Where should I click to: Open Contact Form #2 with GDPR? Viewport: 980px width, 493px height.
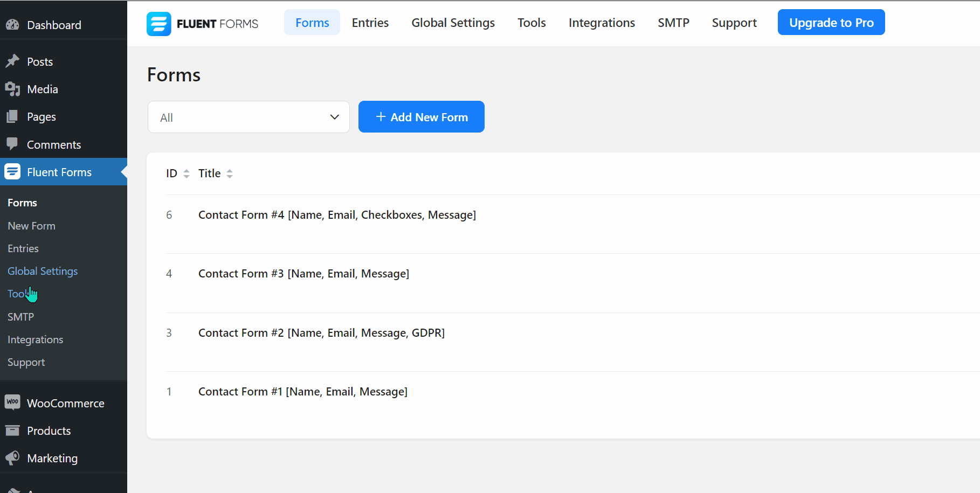321,332
